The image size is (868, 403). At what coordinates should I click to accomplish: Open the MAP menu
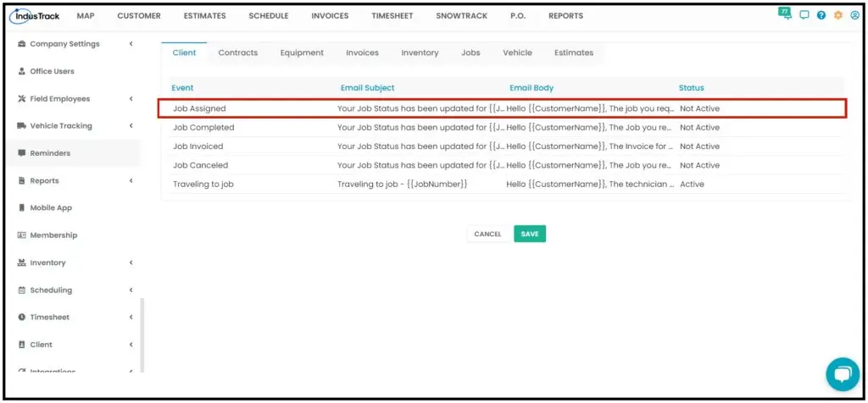point(86,16)
